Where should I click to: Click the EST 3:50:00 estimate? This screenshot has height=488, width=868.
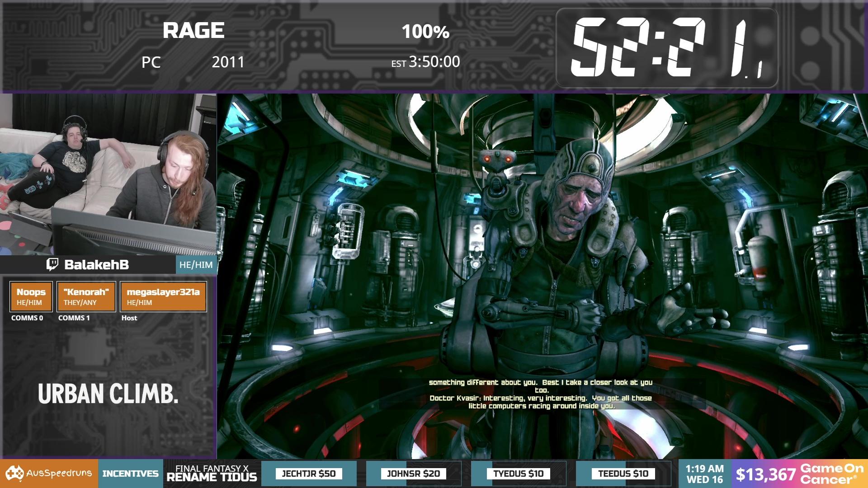click(x=425, y=62)
